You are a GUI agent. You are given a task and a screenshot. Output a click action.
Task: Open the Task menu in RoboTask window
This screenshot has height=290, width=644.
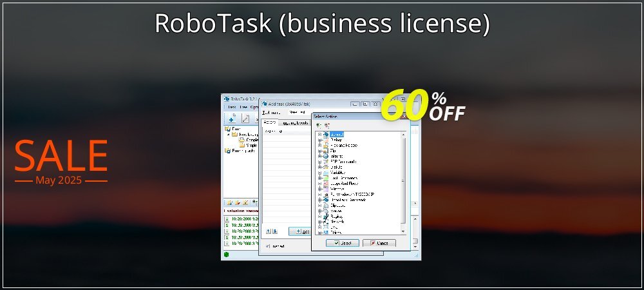point(232,107)
